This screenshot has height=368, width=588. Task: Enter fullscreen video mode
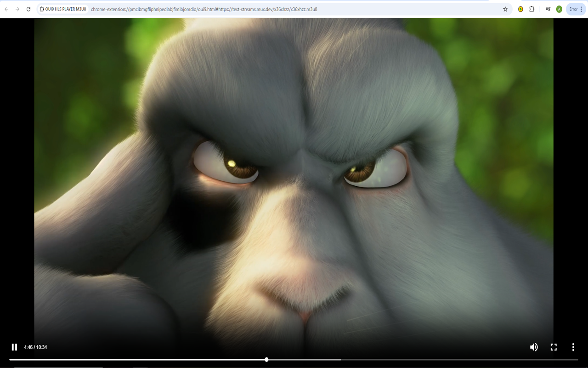(554, 347)
